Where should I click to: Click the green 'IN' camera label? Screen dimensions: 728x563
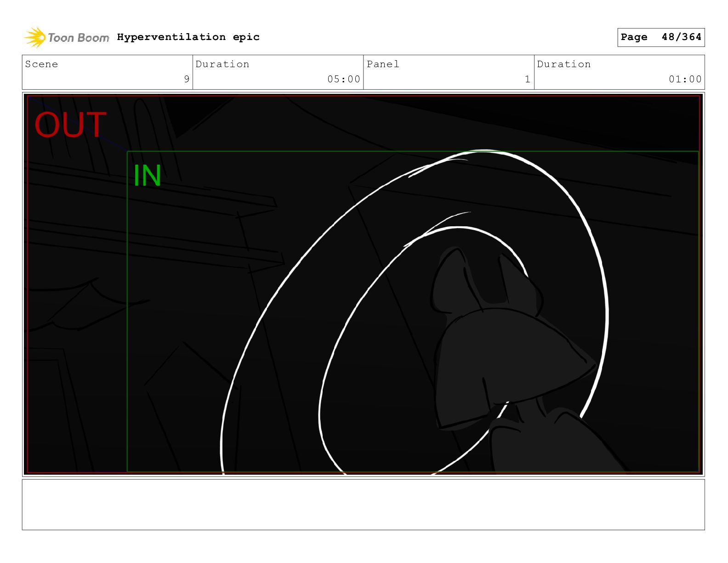click(147, 176)
